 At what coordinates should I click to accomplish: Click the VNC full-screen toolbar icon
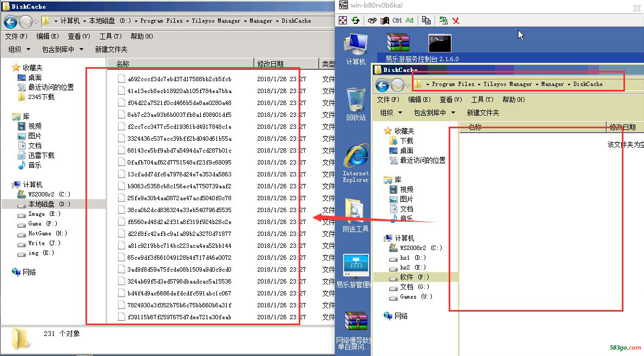[343, 21]
